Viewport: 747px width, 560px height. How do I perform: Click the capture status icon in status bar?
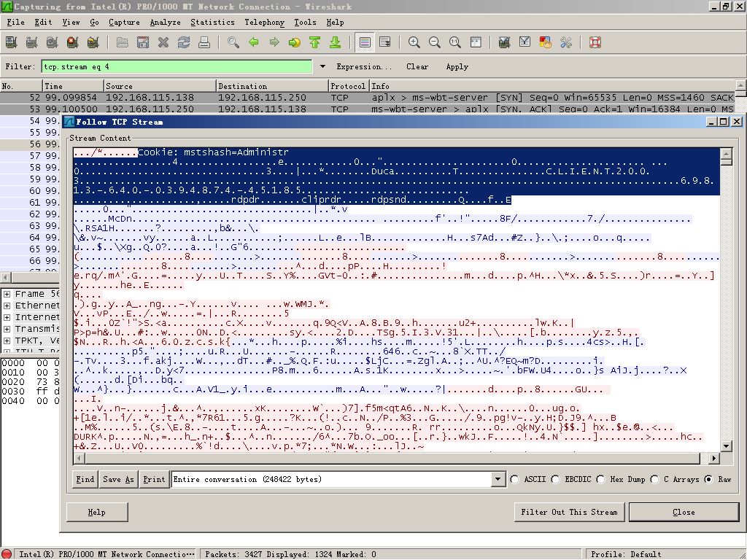coord(7,554)
